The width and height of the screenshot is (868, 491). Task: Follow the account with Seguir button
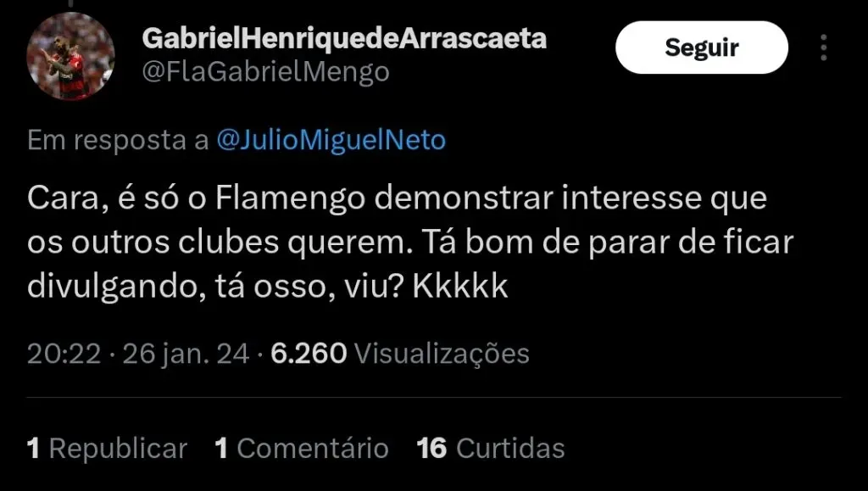tap(701, 47)
